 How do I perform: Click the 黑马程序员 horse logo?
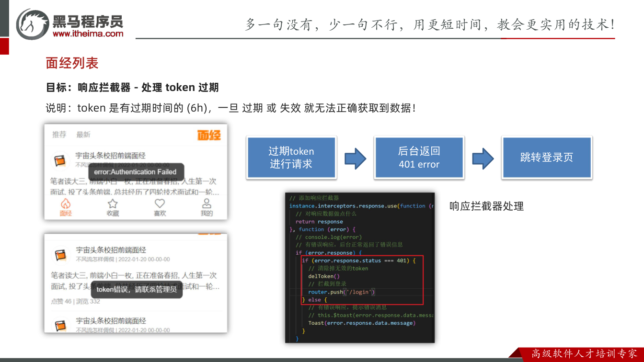pyautogui.click(x=32, y=24)
